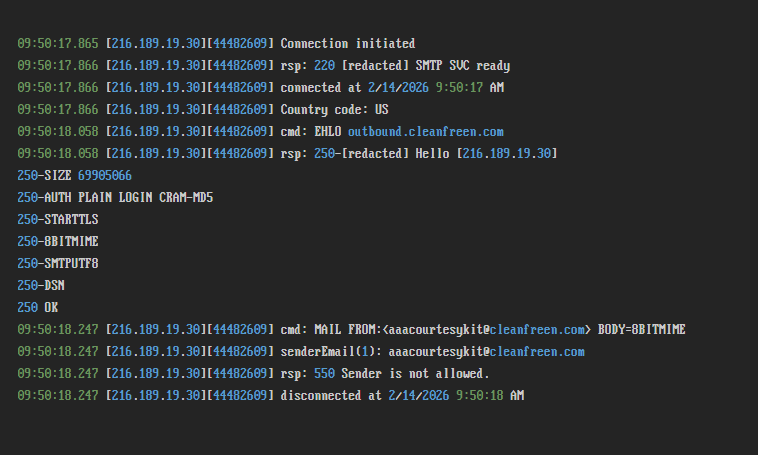Click the EHLO command text

(327, 131)
